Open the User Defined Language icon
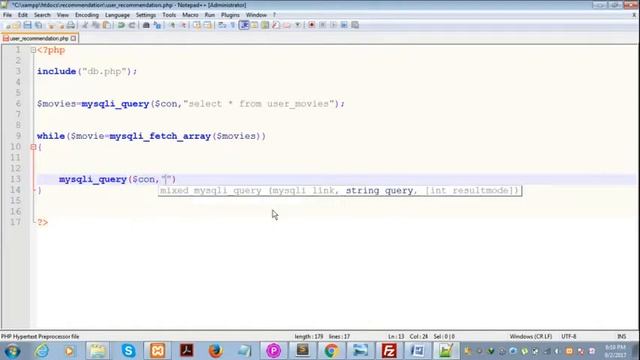The image size is (640, 360). (x=254, y=25)
